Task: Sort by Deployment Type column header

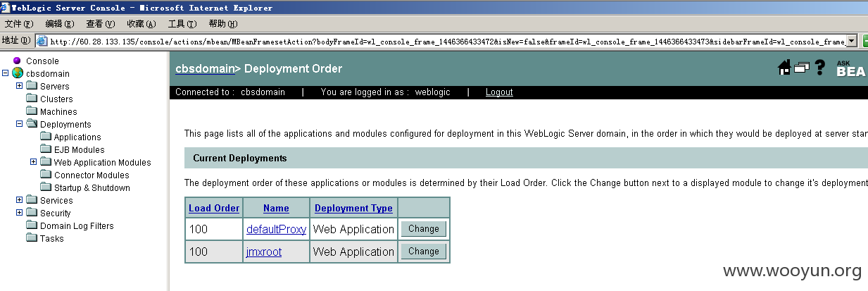Action: 353,208
